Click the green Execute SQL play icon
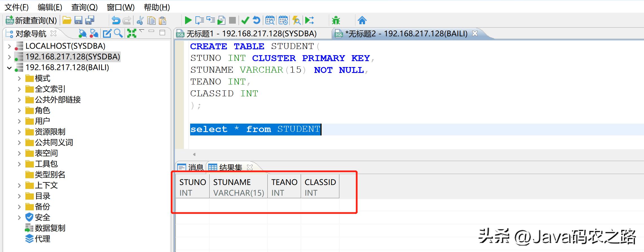The width and height of the screenshot is (644, 252). [x=188, y=20]
